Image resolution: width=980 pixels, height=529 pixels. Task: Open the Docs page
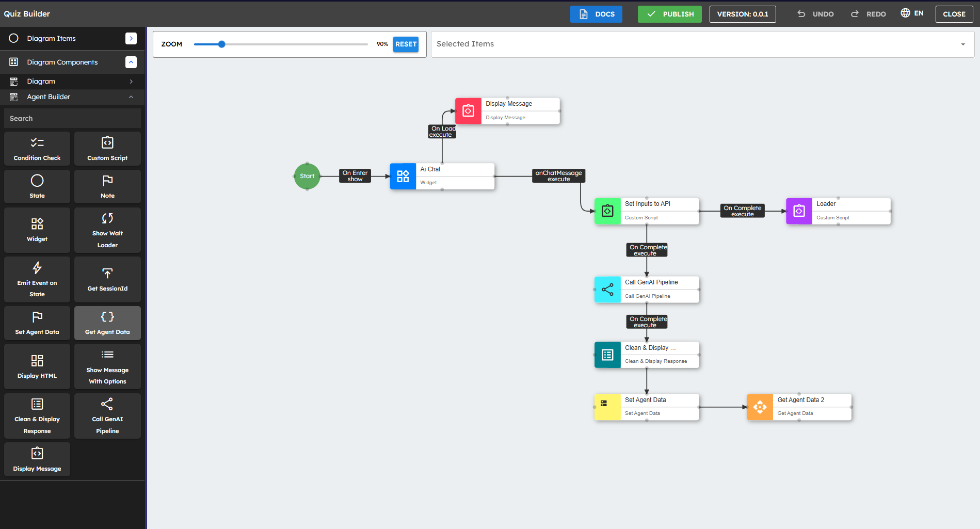pyautogui.click(x=596, y=14)
